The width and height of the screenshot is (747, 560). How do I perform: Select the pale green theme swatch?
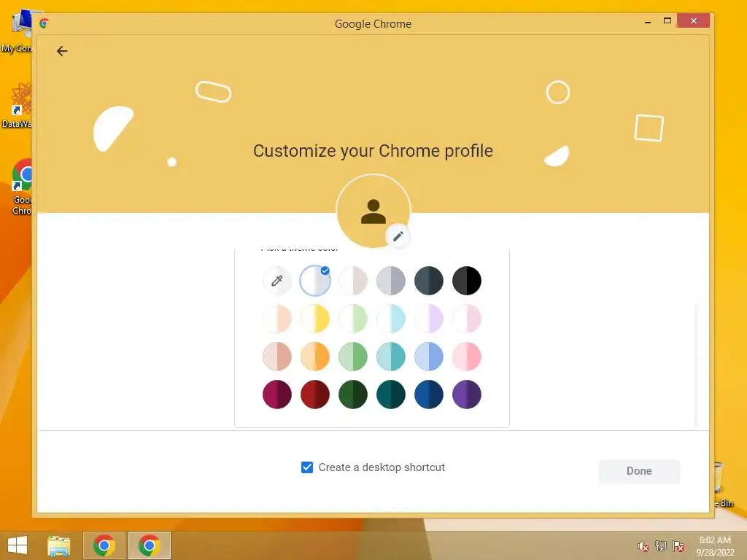pos(353,319)
